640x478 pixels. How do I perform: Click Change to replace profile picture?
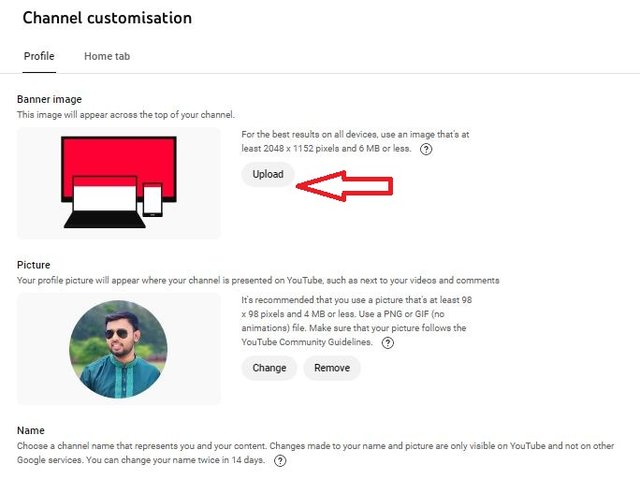pyautogui.click(x=269, y=368)
